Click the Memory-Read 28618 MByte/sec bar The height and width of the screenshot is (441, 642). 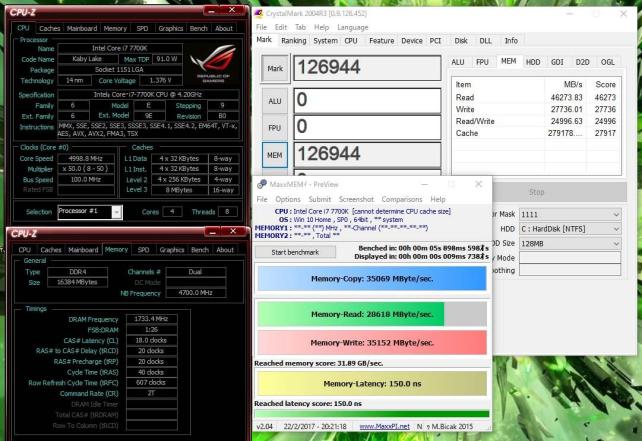pyautogui.click(x=372, y=314)
